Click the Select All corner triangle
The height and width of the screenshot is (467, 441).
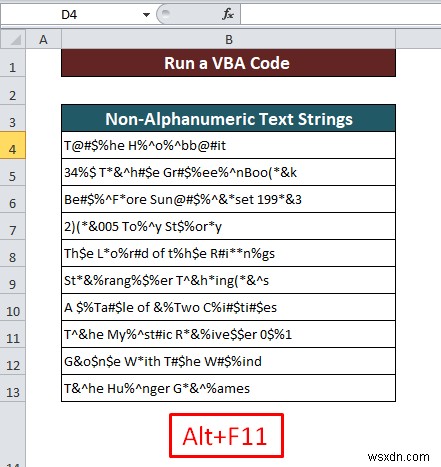tap(13, 40)
